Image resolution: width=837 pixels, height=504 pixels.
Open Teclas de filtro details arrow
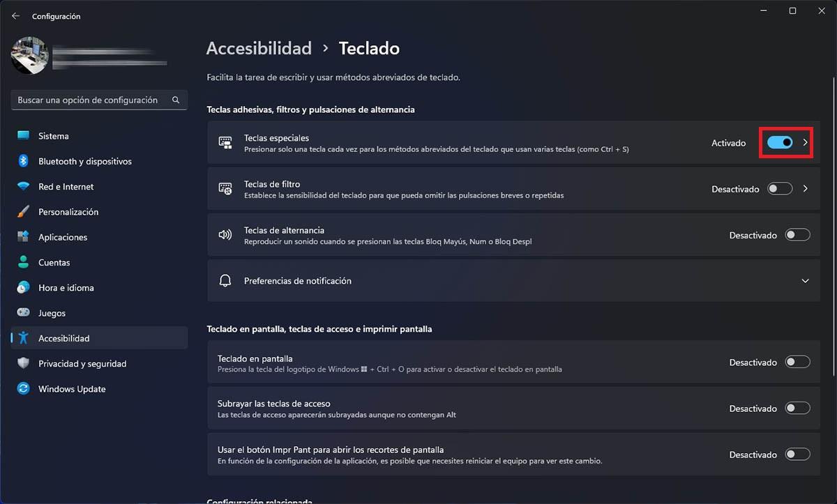(806, 188)
